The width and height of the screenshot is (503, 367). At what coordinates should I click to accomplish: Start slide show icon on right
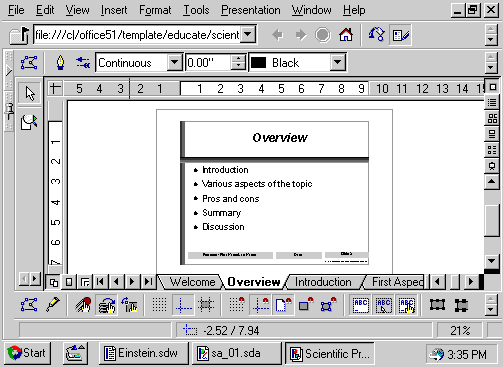(x=492, y=166)
